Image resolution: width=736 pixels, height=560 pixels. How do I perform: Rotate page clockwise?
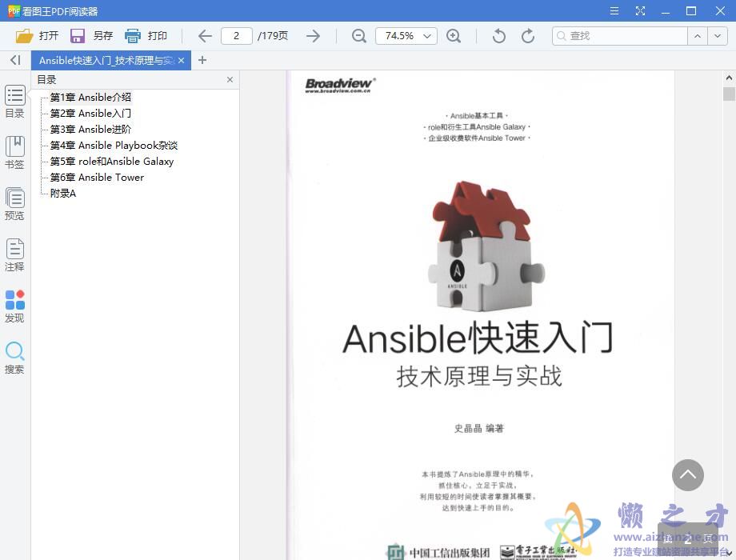(528, 36)
